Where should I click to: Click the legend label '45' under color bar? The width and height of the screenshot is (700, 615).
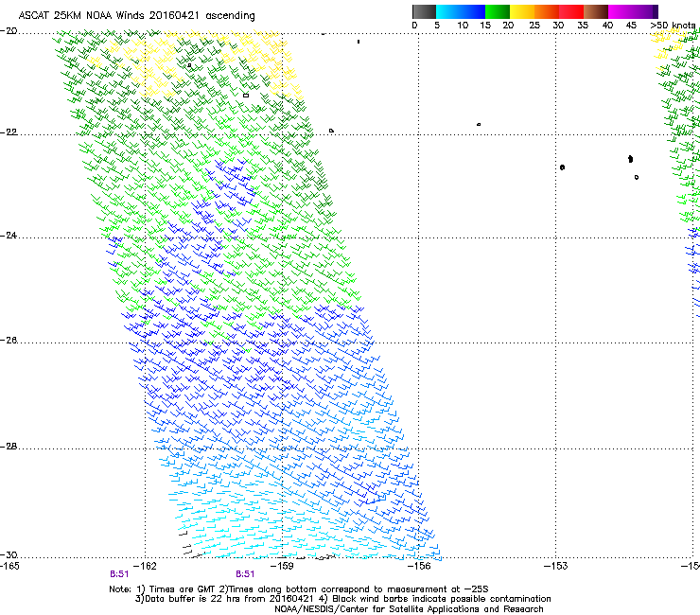point(631,26)
